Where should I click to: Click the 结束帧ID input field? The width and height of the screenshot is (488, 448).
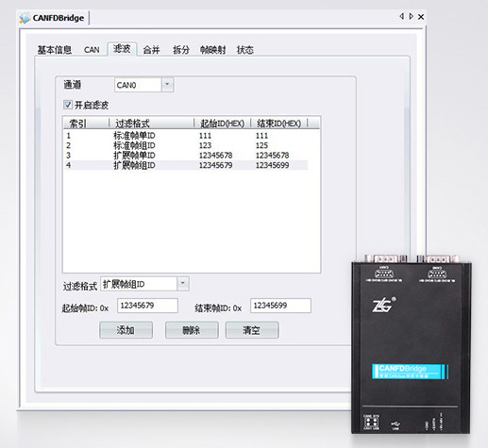coord(280,306)
